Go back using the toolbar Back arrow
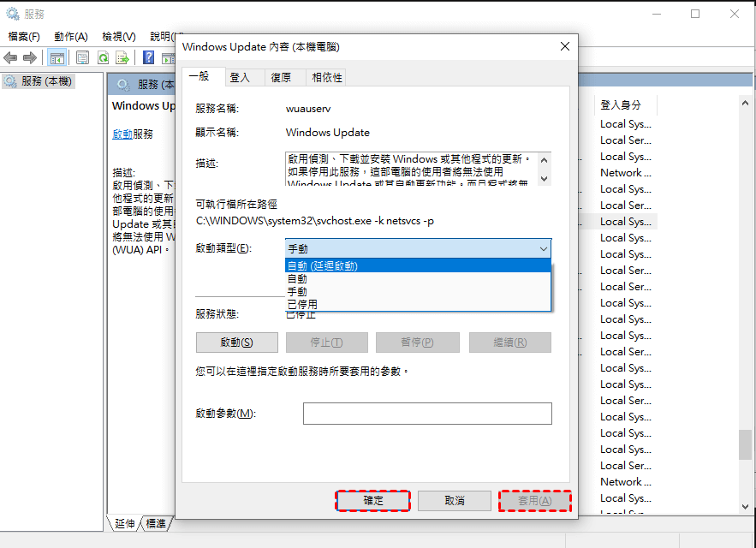 10,58
